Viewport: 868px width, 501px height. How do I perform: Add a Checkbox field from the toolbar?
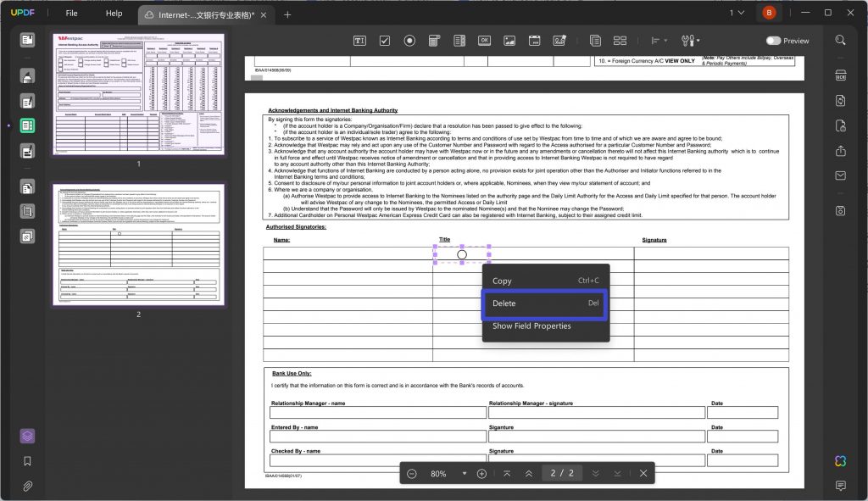[x=384, y=40]
